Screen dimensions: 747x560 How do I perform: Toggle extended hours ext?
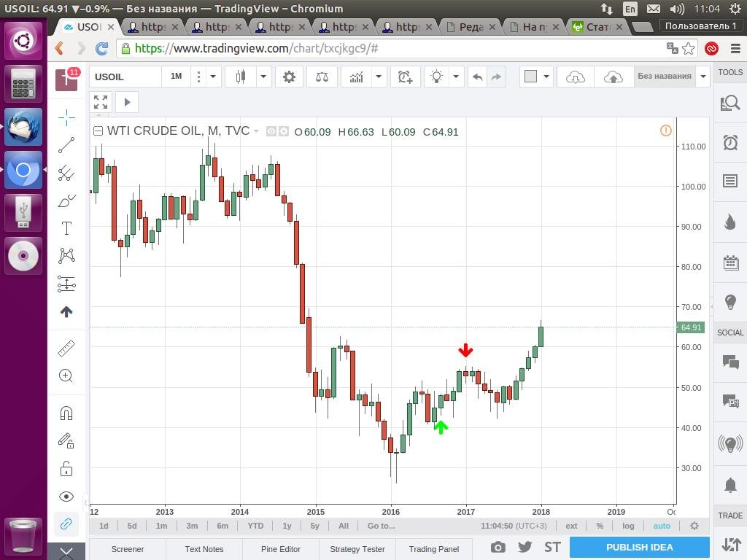pos(571,526)
